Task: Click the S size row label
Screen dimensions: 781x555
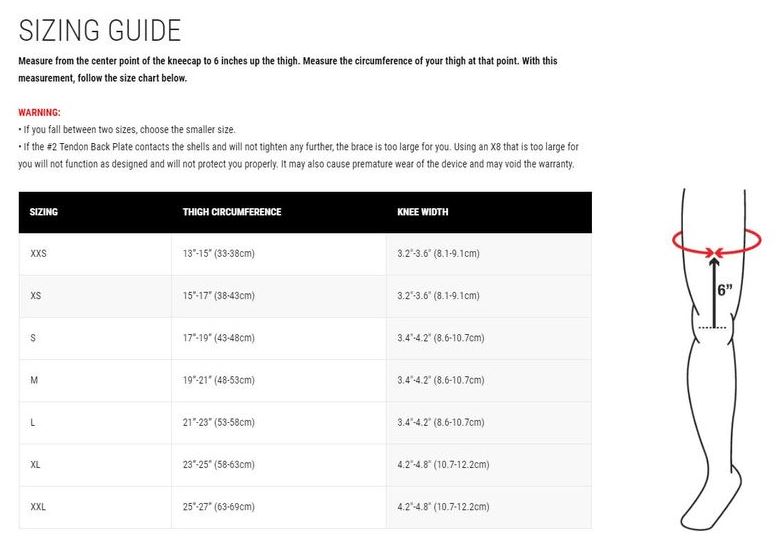Action: point(33,338)
